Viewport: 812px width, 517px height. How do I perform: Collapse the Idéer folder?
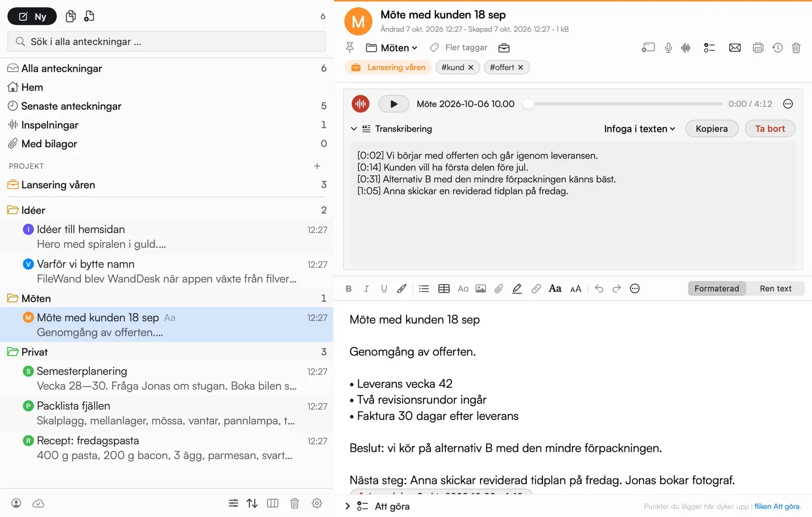pos(13,210)
